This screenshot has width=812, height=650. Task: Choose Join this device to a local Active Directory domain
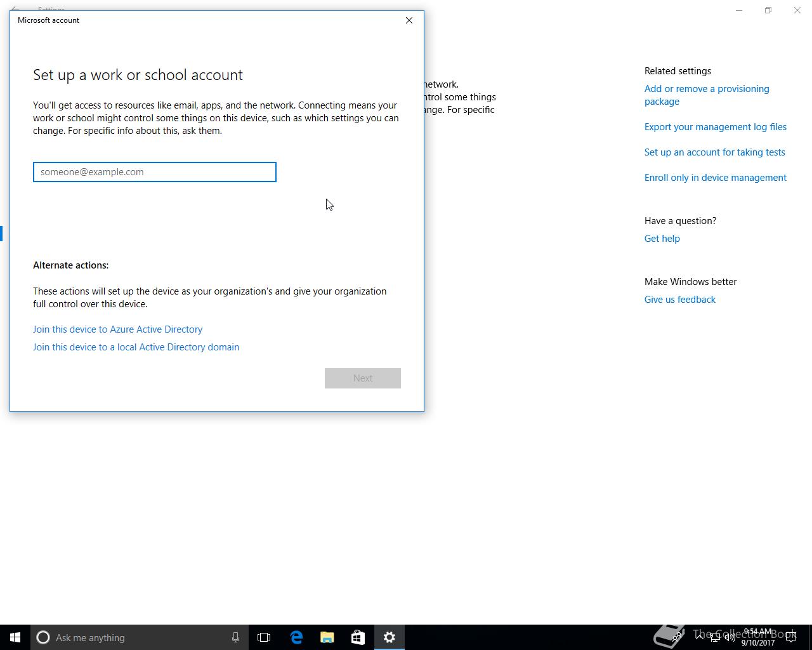click(136, 347)
